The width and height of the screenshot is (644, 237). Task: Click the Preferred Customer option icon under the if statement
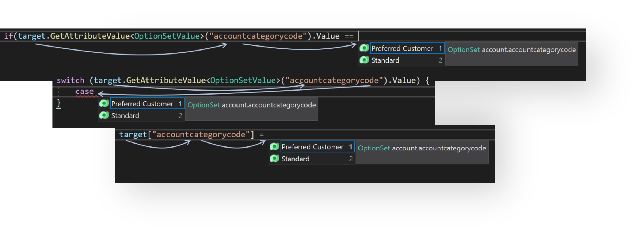coord(364,48)
